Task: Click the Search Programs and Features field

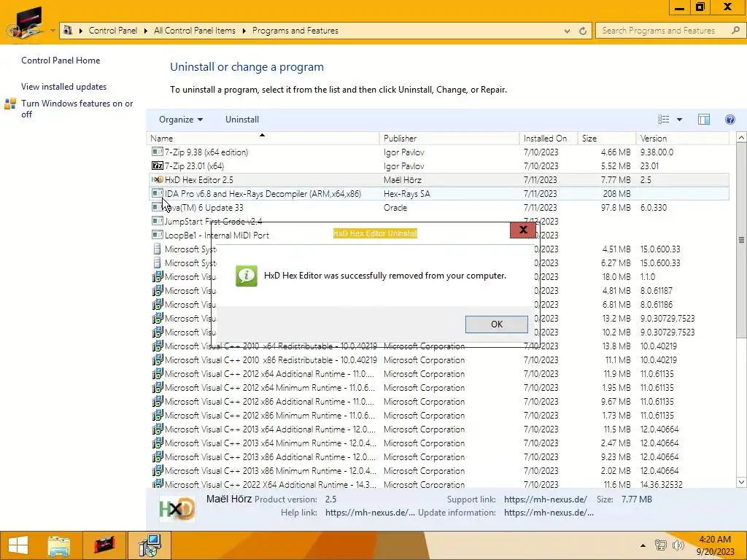Action: pos(662,31)
